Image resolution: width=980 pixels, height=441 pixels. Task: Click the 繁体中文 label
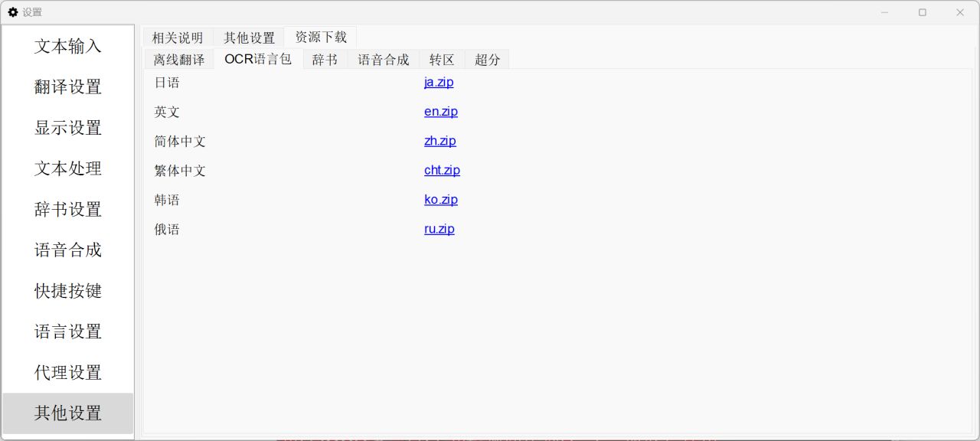coord(180,171)
